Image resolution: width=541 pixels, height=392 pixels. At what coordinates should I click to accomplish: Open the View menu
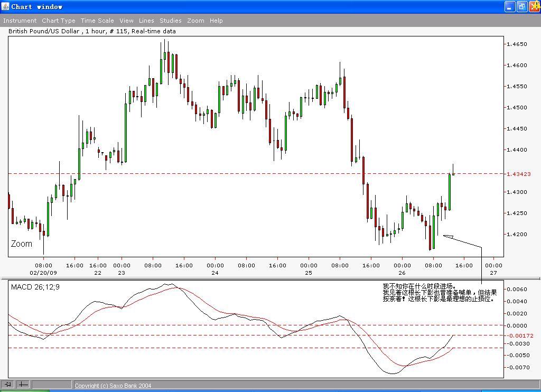click(x=126, y=21)
